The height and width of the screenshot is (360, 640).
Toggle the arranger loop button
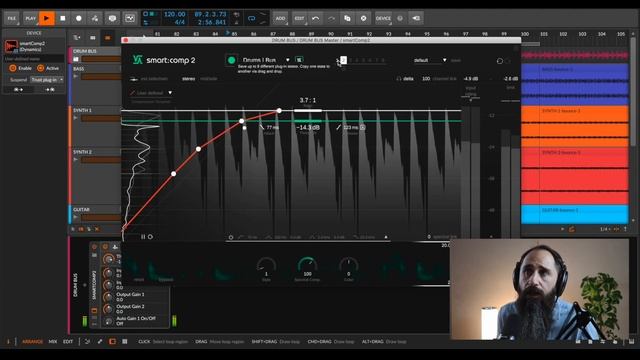[x=251, y=18]
